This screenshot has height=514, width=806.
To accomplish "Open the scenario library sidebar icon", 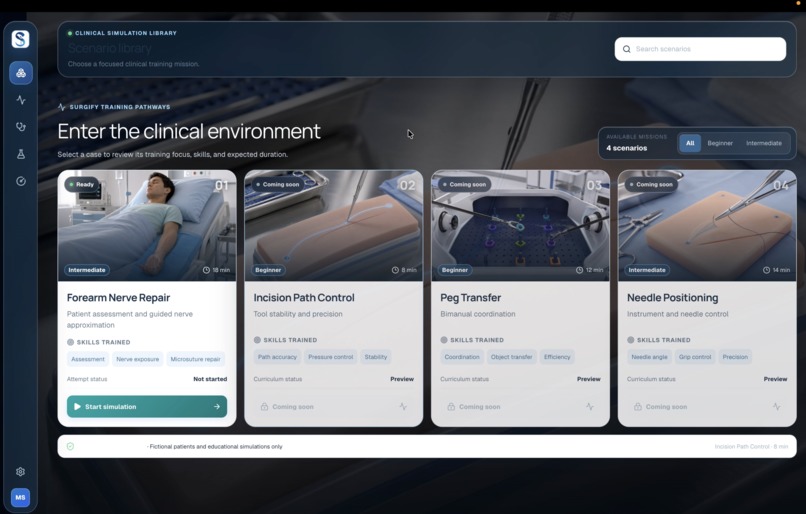I will click(21, 72).
